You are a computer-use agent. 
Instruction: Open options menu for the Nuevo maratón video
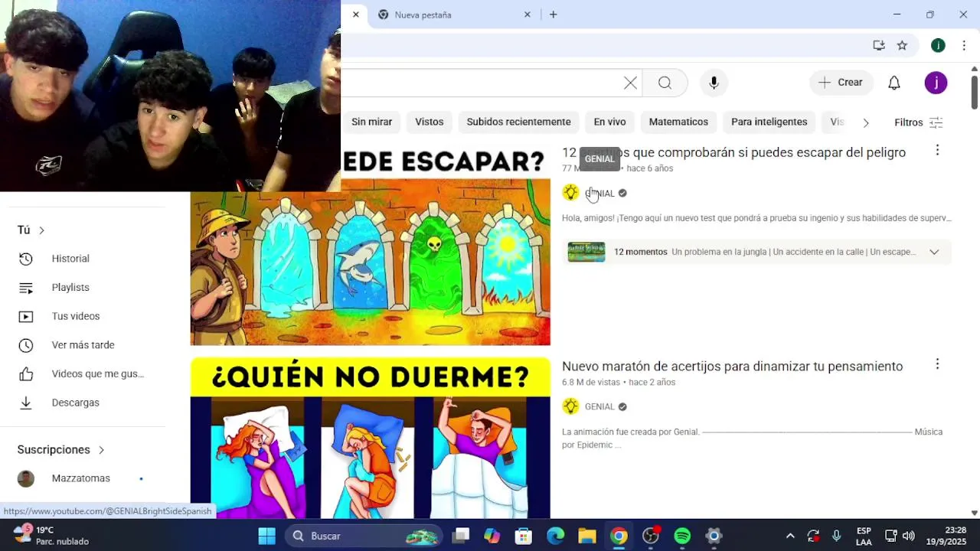coord(937,364)
